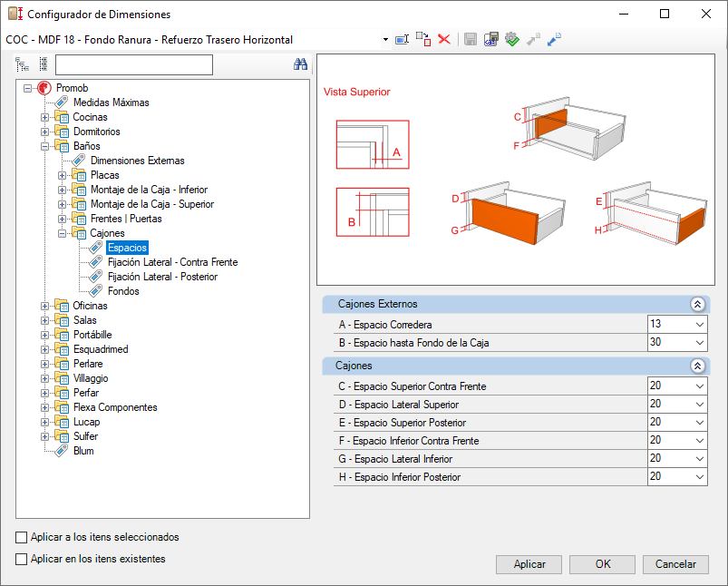Expand the Cocinas tree folder
Viewport: 728px width, 586px height.
pyautogui.click(x=44, y=117)
